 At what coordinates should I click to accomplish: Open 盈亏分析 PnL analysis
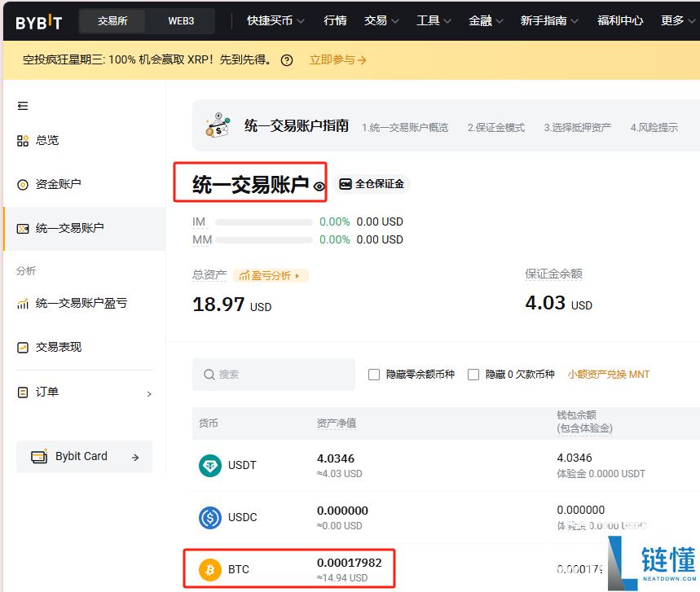point(271,276)
